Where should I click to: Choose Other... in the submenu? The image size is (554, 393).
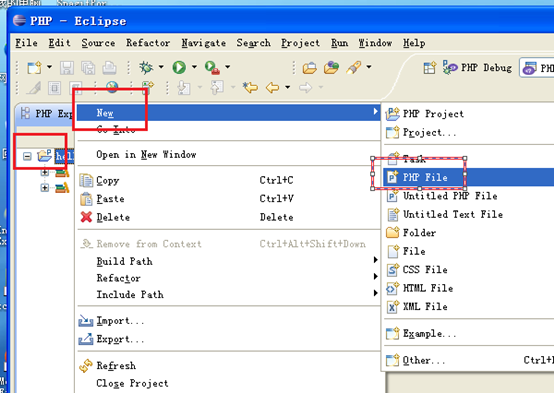pyautogui.click(x=468, y=360)
